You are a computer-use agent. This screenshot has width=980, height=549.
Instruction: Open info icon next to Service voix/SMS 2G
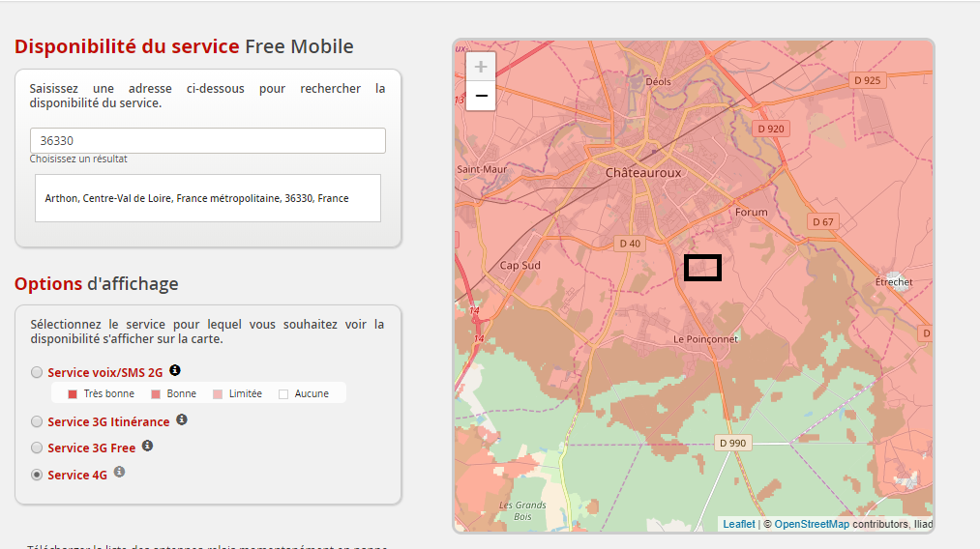(175, 370)
